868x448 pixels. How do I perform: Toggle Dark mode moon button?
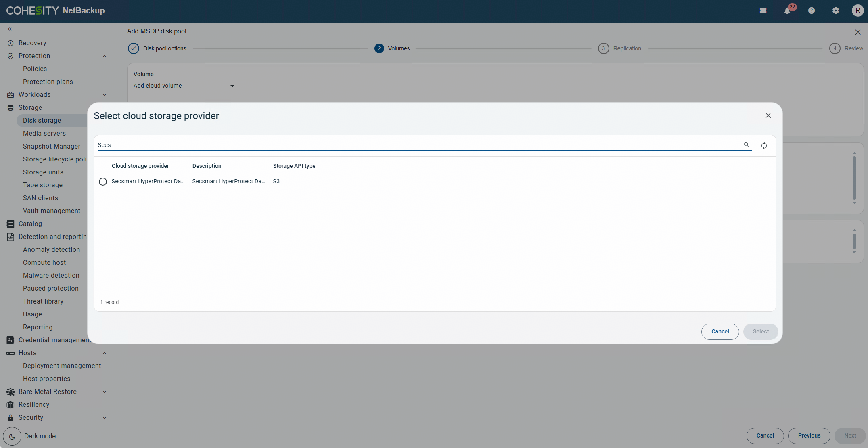[12, 436]
